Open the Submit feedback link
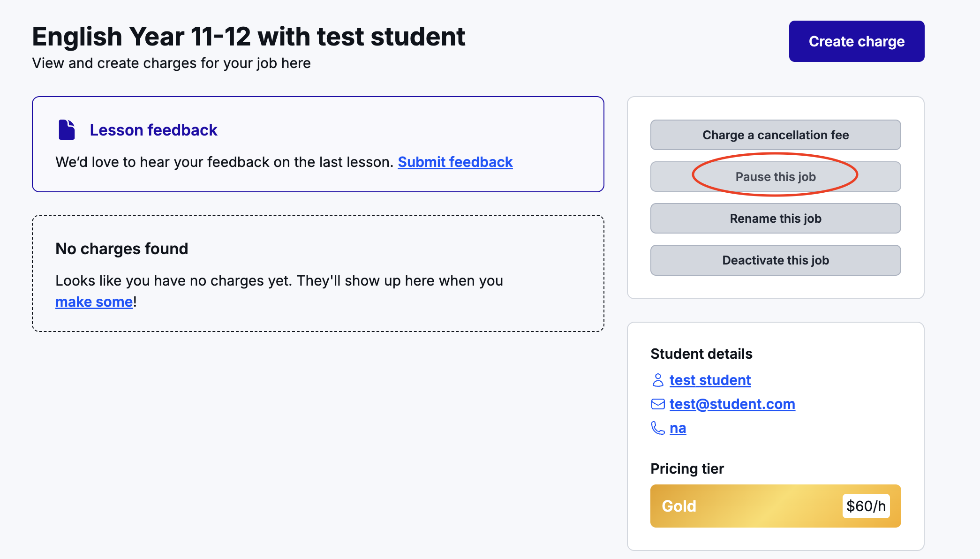 tap(455, 162)
